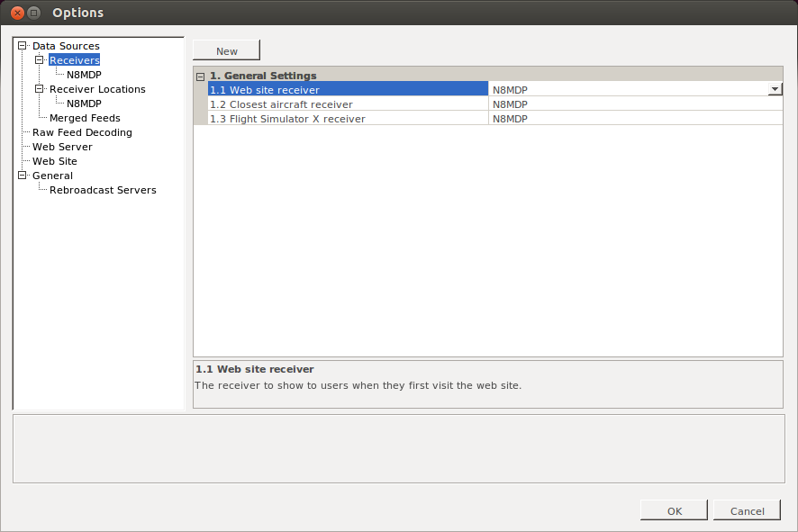This screenshot has height=532, width=798.
Task: Select the 1.3 Flight Simulator X receiver row
Action: [x=348, y=119]
